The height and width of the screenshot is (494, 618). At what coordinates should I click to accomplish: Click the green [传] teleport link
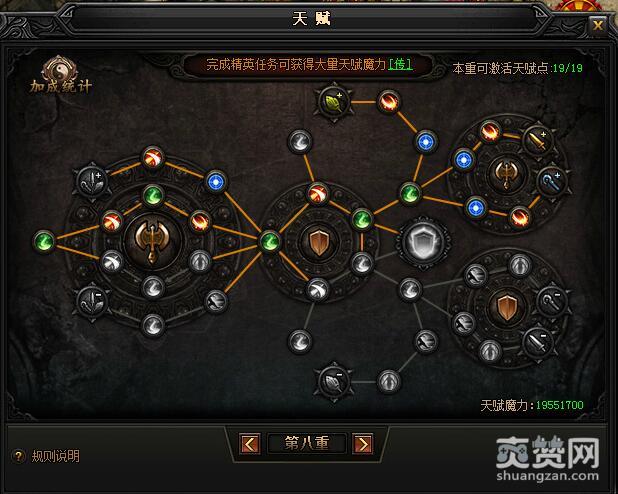pos(400,64)
